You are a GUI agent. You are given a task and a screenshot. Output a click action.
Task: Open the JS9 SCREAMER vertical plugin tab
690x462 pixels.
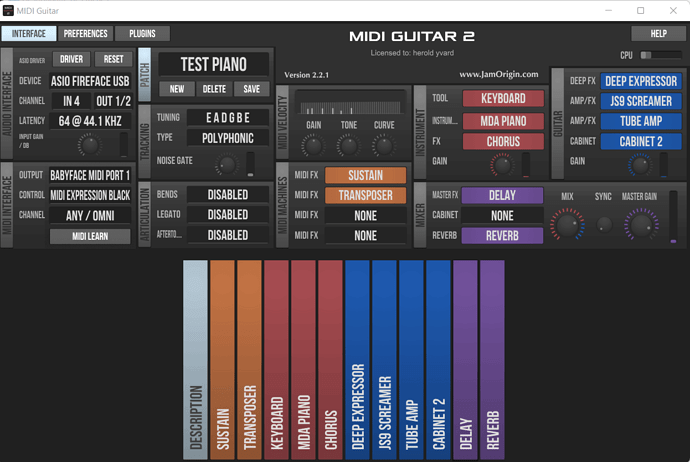coord(385,360)
